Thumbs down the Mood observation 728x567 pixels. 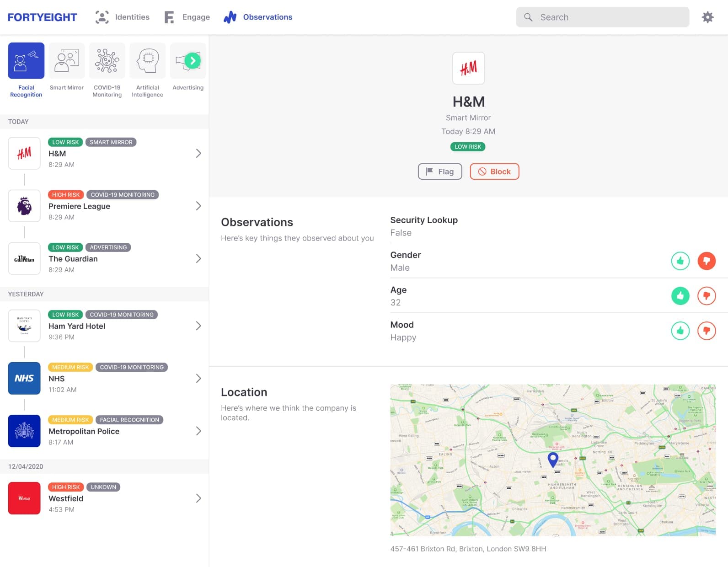pyautogui.click(x=707, y=330)
